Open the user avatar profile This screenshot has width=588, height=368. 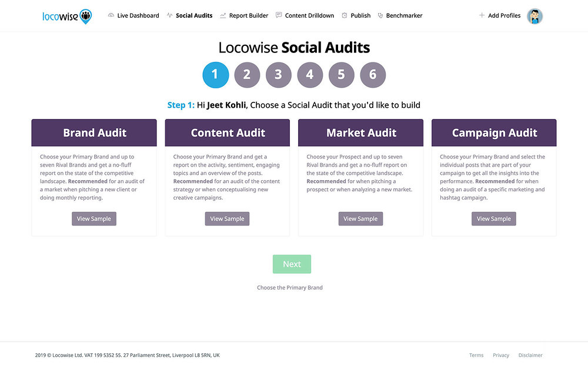click(x=534, y=16)
